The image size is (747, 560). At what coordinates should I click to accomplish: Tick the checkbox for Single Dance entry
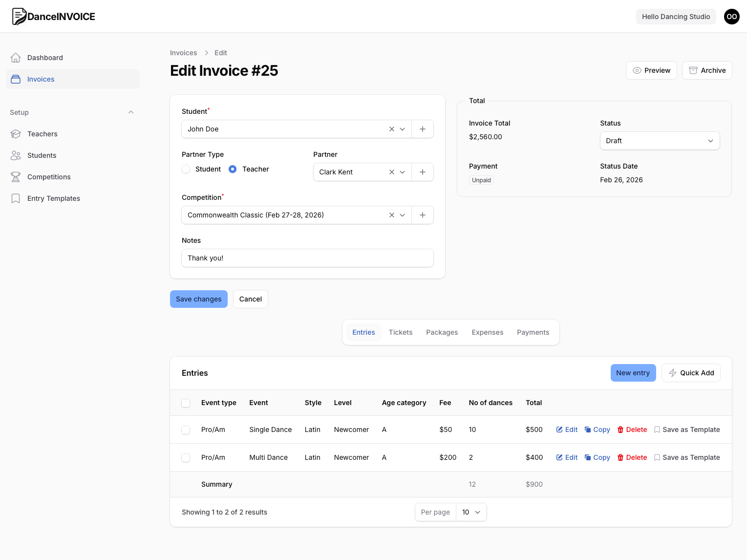[186, 430]
